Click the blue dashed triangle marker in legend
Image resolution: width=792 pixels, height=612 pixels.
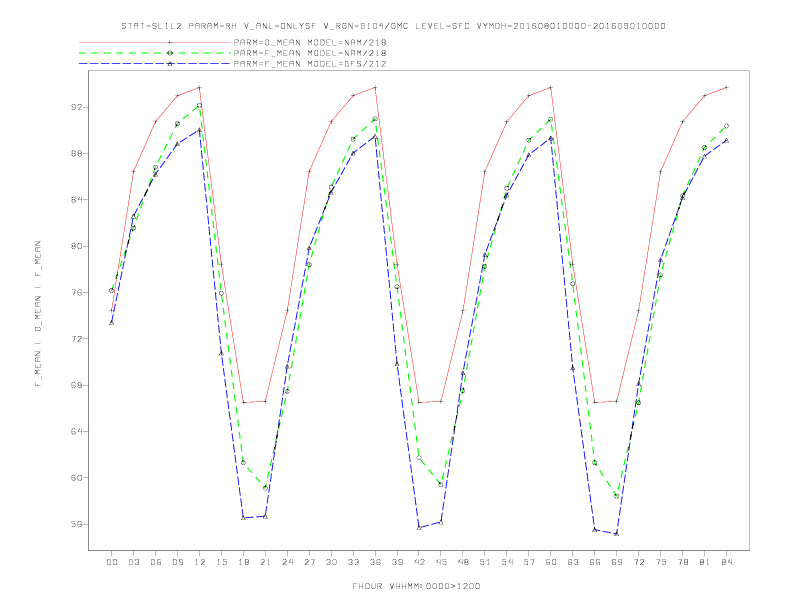point(170,64)
